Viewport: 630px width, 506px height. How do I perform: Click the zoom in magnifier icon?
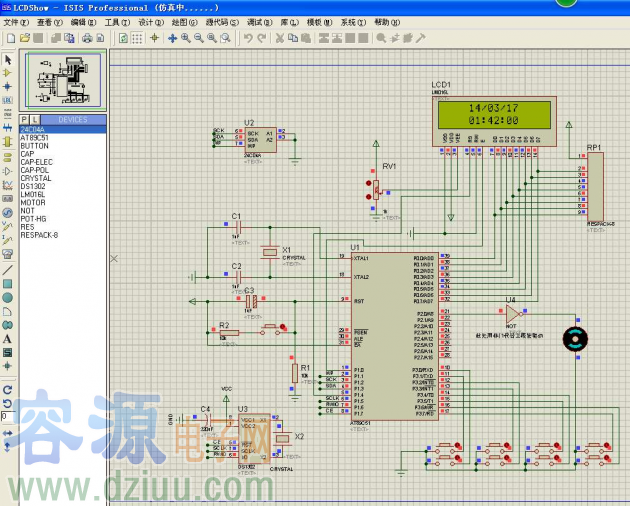(x=185, y=38)
